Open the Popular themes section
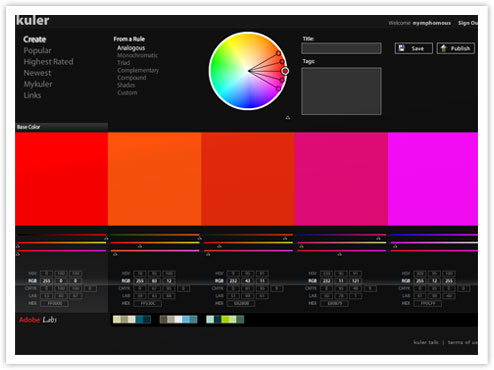494x370 pixels. coord(37,51)
